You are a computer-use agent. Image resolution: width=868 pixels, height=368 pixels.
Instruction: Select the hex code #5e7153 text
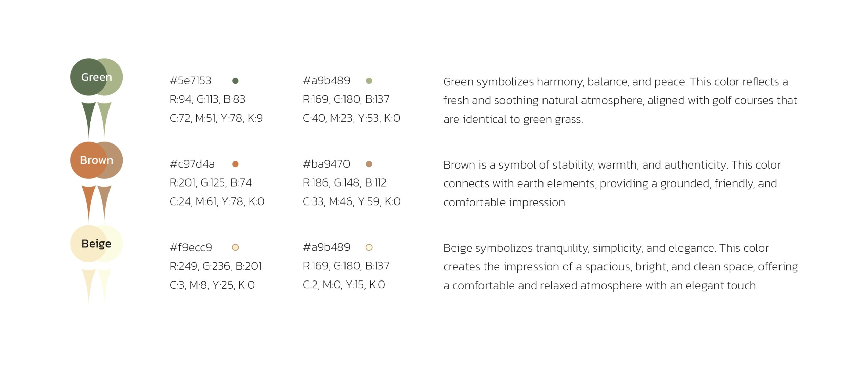tap(190, 81)
